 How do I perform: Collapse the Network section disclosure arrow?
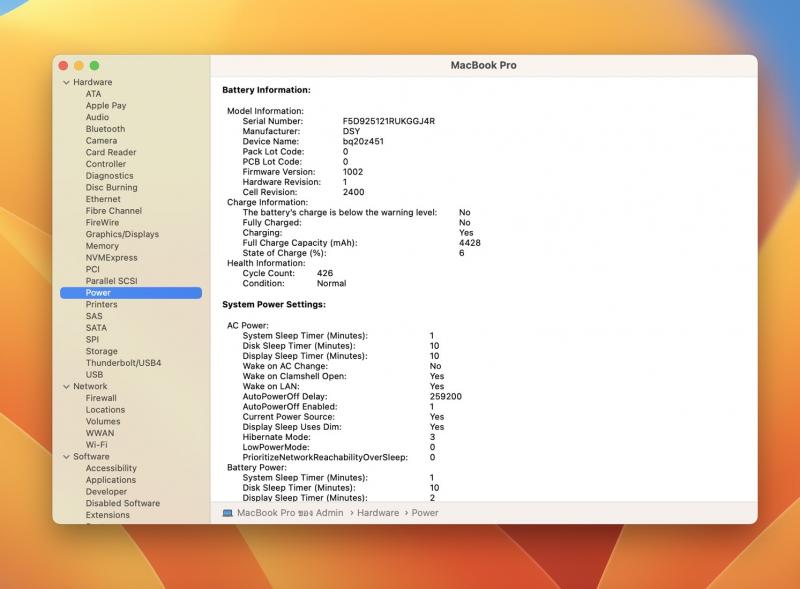pos(66,386)
